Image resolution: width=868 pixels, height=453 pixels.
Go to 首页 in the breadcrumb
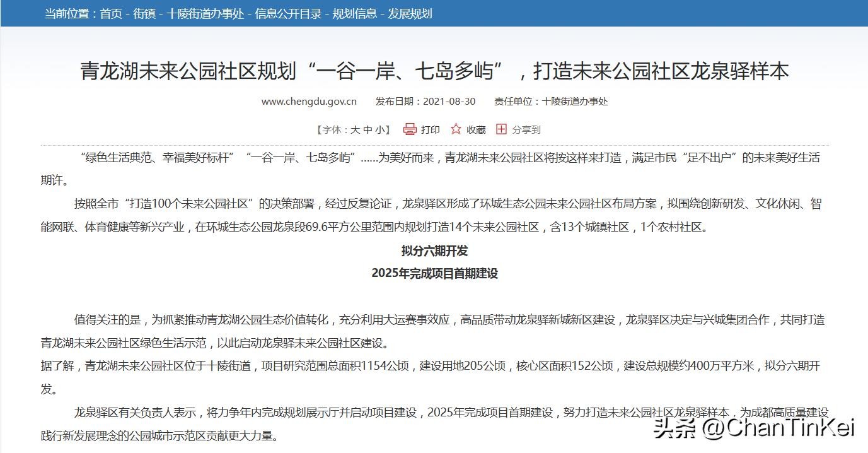point(111,13)
